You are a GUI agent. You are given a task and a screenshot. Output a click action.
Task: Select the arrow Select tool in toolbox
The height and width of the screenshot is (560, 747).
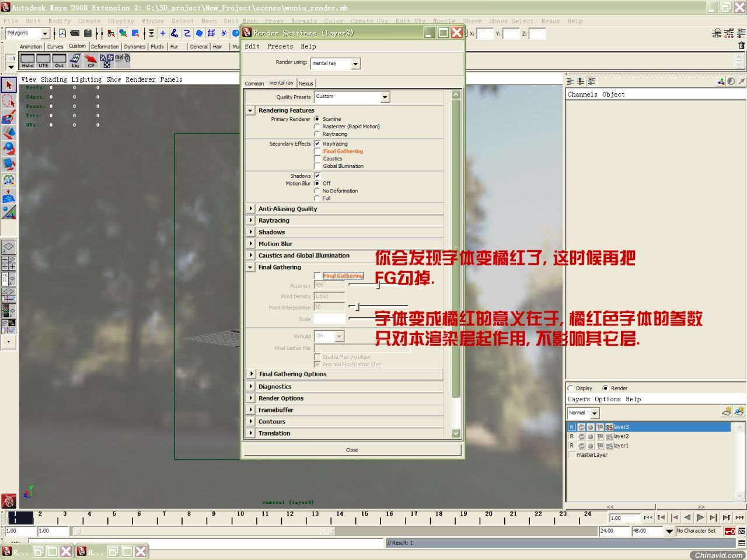[x=8, y=85]
